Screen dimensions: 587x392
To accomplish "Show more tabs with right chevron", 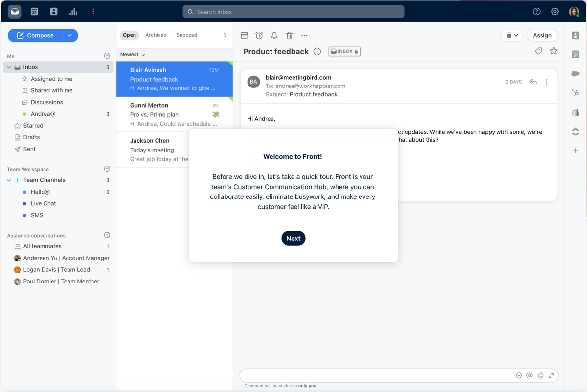I will 225,35.
